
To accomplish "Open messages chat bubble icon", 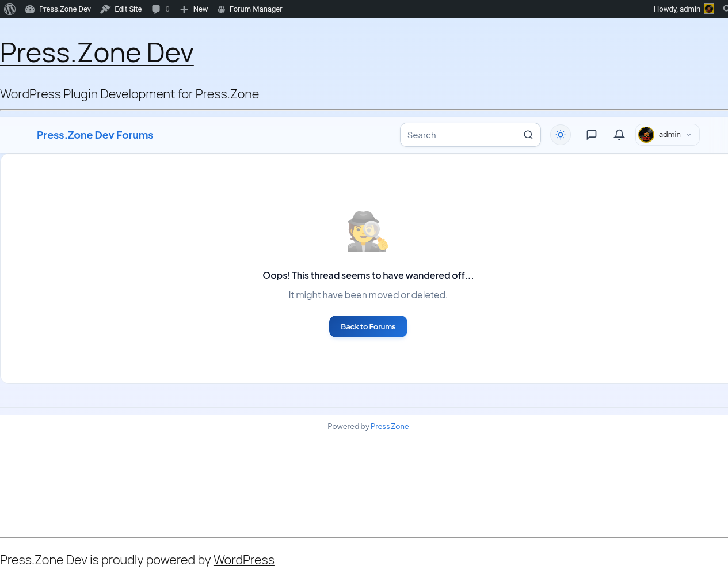I will tap(592, 135).
